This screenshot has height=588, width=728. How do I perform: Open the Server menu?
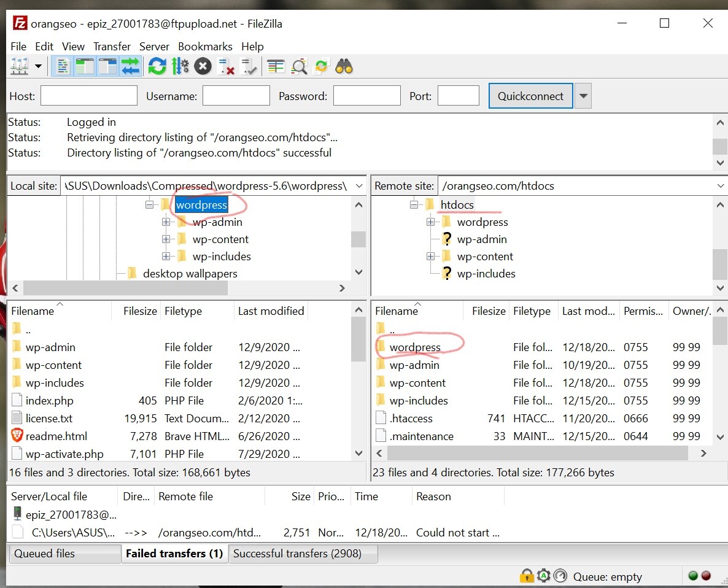pos(154,47)
